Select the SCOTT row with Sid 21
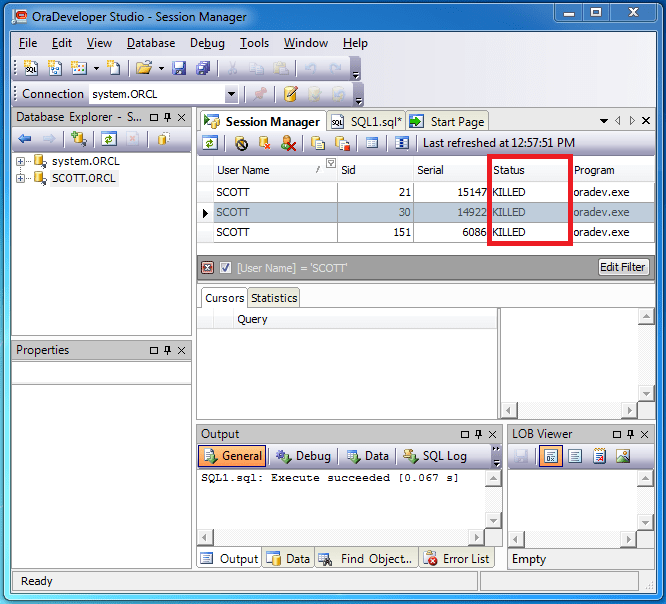This screenshot has height=604, width=666. click(426, 192)
